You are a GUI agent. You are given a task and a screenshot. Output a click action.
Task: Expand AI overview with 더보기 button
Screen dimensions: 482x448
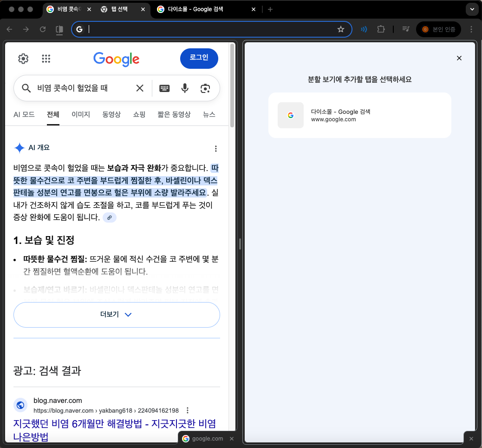[117, 315]
